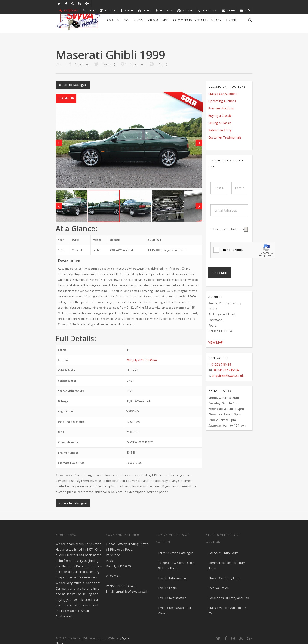308x644 pixels.
Task: Open Selling a Classic sidebar link
Action: pos(220,123)
